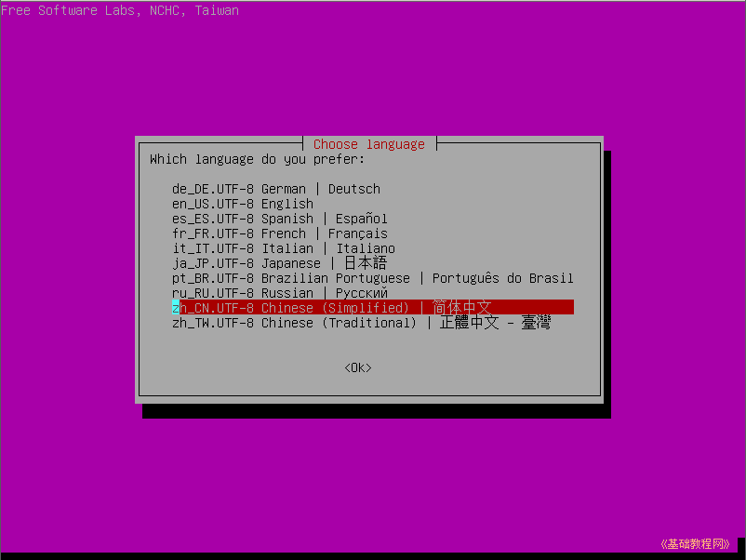The width and height of the screenshot is (746, 560).
Task: Click highlighted zh_CN.UTF-8 Chinese (Simplified) row
Action: coord(372,307)
